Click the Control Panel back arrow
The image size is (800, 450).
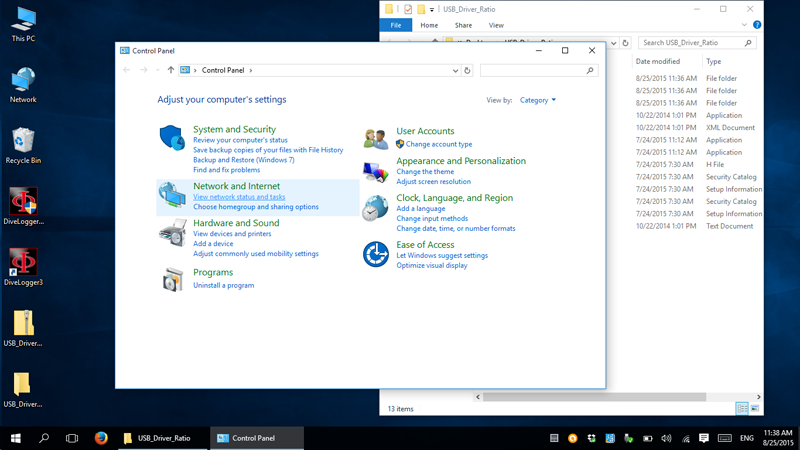click(127, 70)
